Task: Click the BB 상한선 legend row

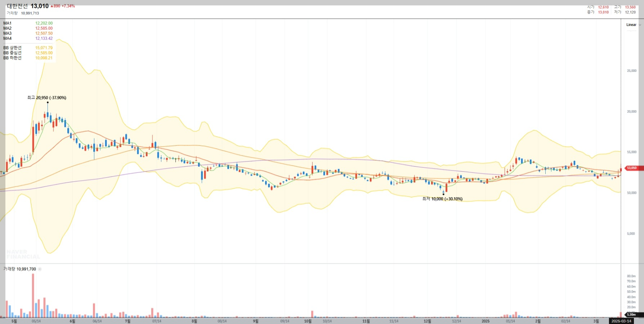Action: (x=28, y=48)
